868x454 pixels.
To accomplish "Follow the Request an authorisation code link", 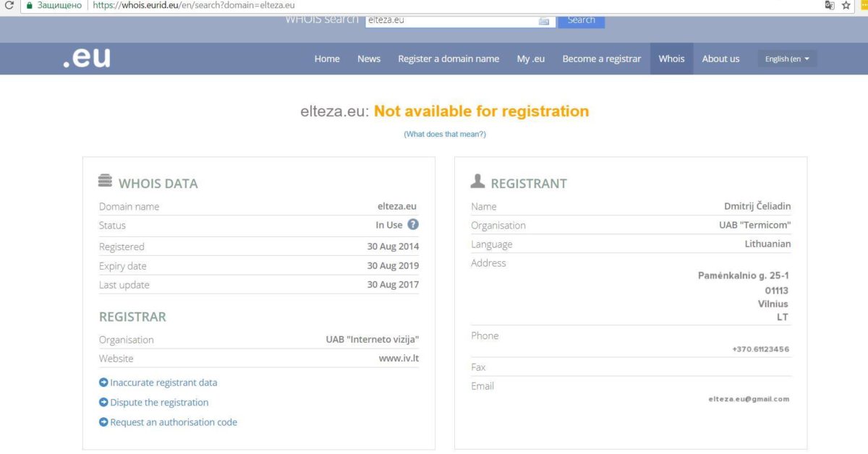I will pyautogui.click(x=174, y=422).
